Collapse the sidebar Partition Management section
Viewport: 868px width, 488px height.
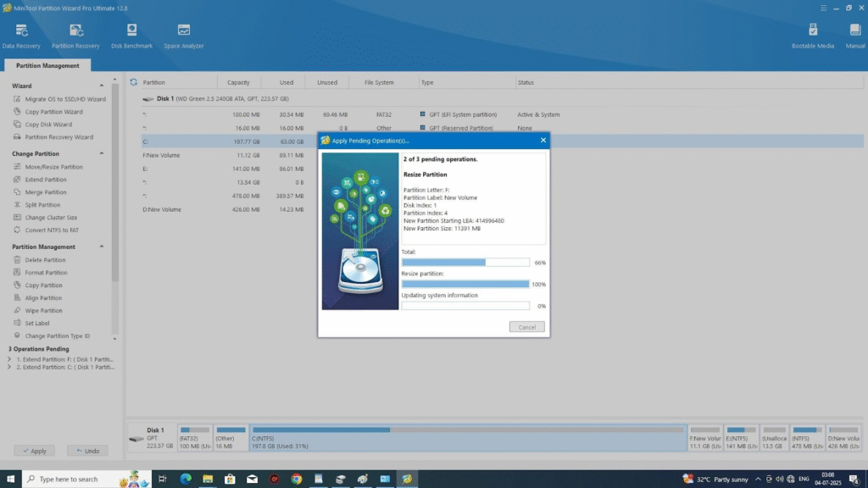pyautogui.click(x=102, y=247)
